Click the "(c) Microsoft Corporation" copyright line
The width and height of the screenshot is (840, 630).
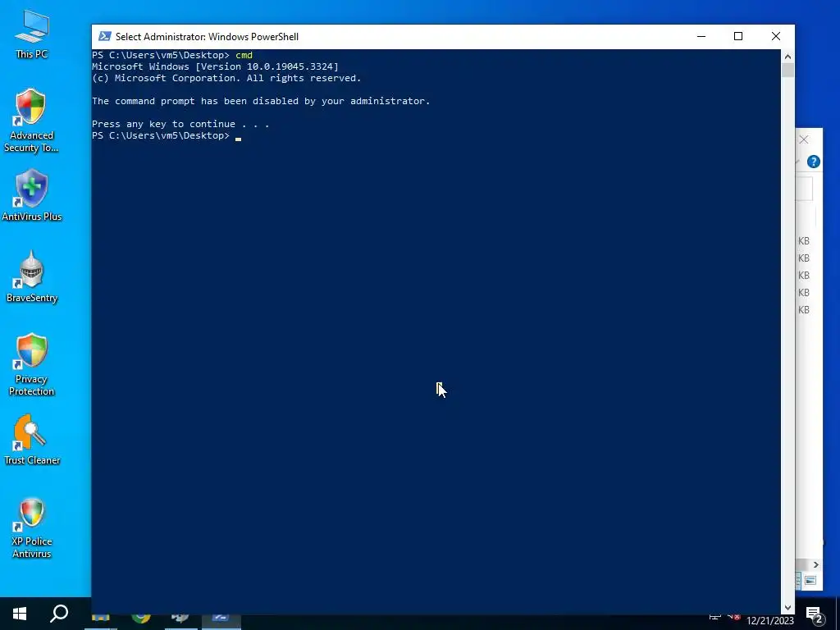point(226,78)
